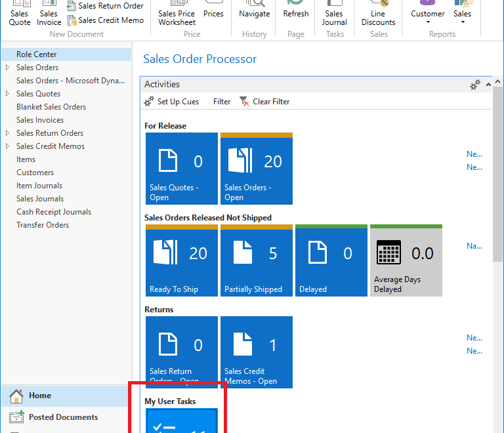Open Sales Invoices list
Image resolution: width=504 pixels, height=433 pixels.
[x=40, y=120]
